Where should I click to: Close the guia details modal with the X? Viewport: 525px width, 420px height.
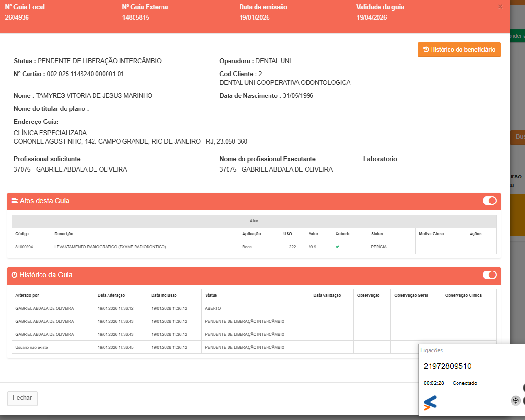coord(500,7)
